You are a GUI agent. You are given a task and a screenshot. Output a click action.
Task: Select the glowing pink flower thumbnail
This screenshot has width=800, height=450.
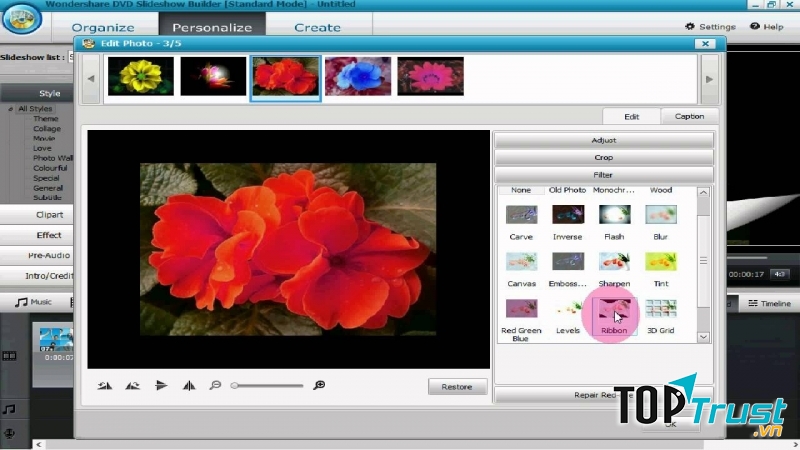point(213,77)
